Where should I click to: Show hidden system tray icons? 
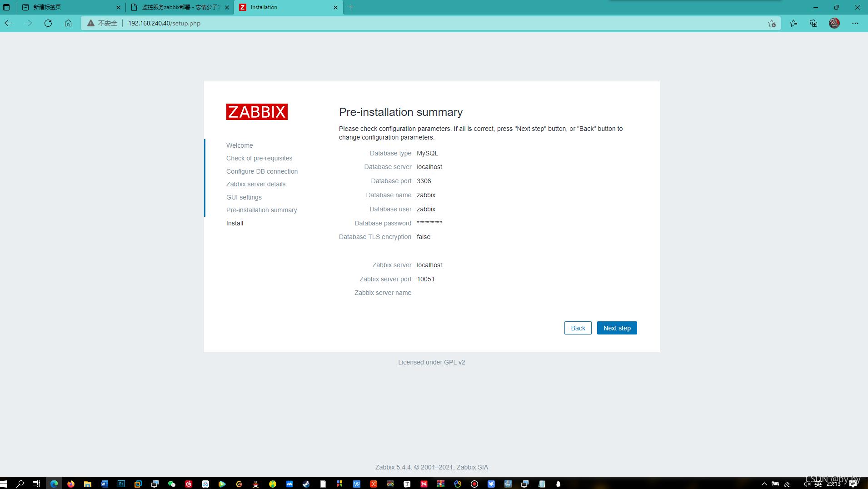click(x=764, y=484)
